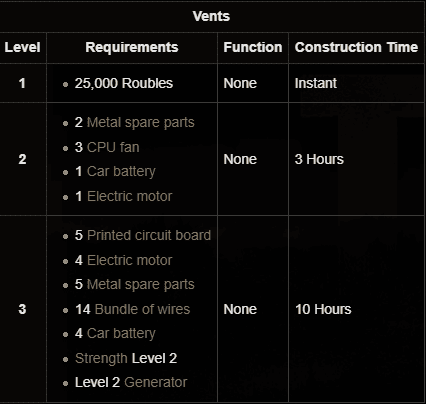Viewport: 426px width, 404px height.
Task: Open Bundle of wires link
Action: point(142,309)
